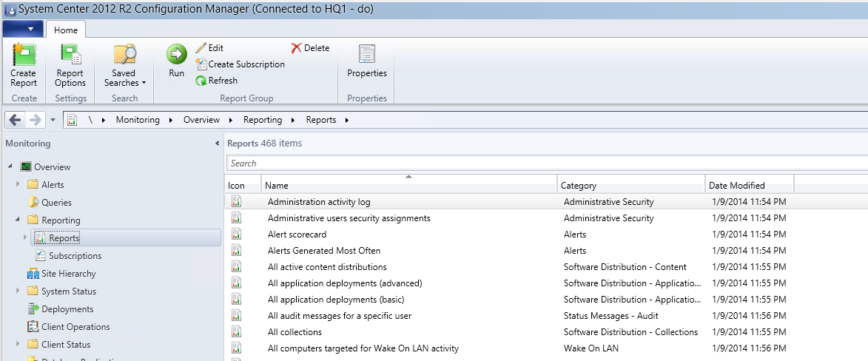Expand the Alerts tree node
The width and height of the screenshot is (868, 361).
(x=18, y=184)
